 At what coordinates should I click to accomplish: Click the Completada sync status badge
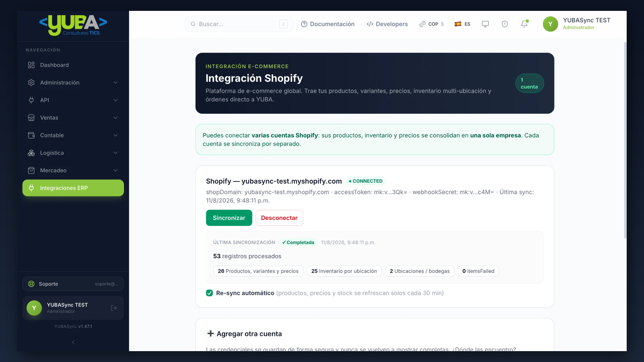[x=298, y=243]
